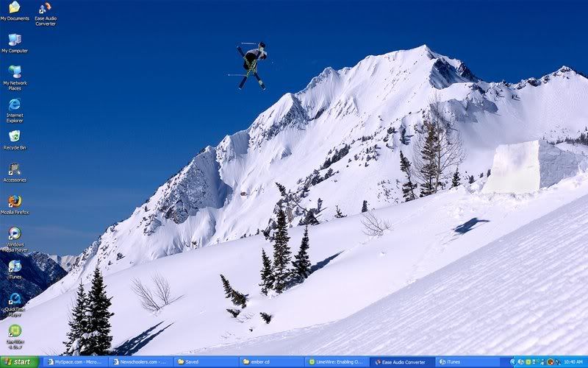Click the iTunes desktop shortcut icon
The image size is (588, 368).
click(14, 266)
